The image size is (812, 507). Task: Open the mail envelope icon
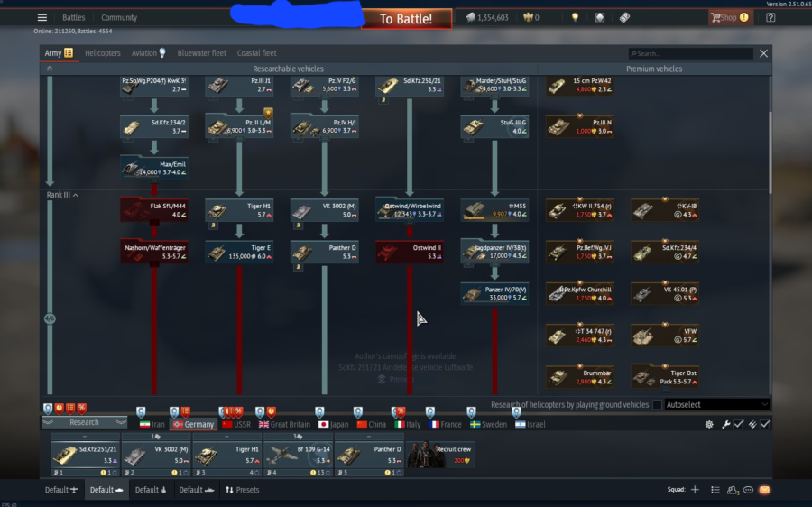click(764, 490)
